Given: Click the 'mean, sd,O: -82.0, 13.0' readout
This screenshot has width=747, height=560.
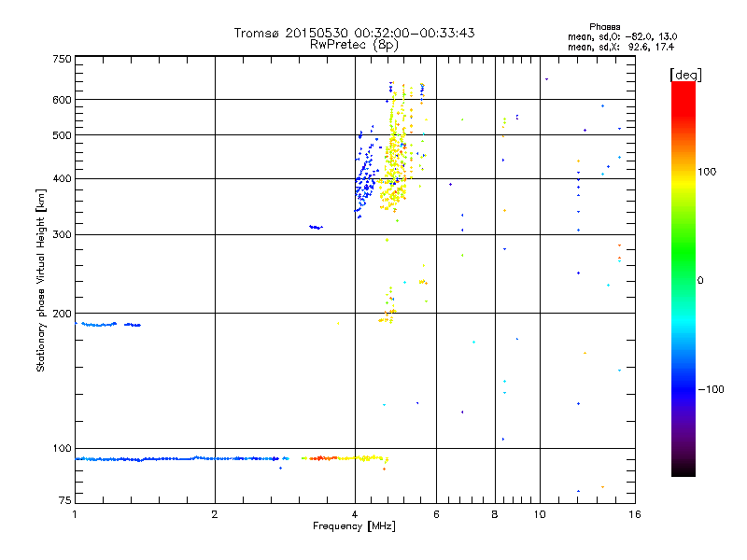Looking at the screenshot, I should click(622, 37).
